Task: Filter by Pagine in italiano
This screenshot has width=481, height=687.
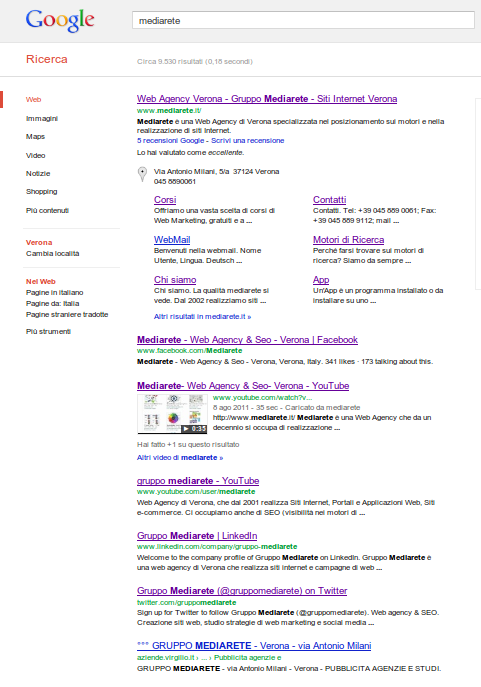Action: tap(54, 292)
